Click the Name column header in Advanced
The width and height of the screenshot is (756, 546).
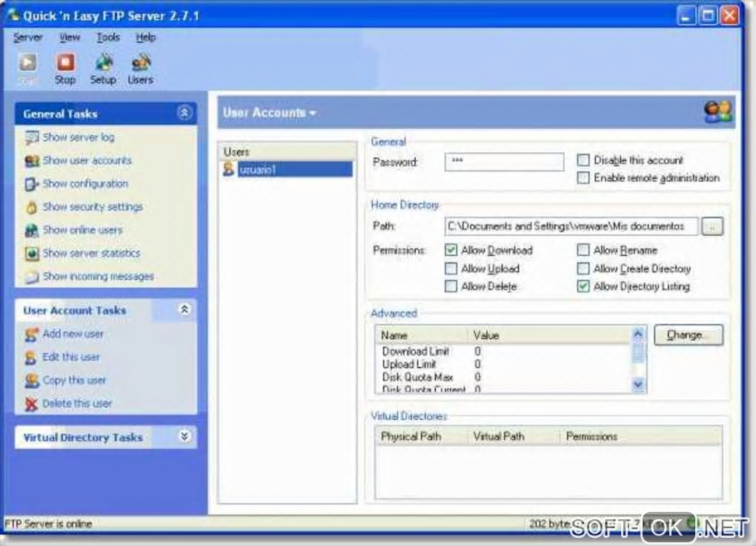pos(421,335)
